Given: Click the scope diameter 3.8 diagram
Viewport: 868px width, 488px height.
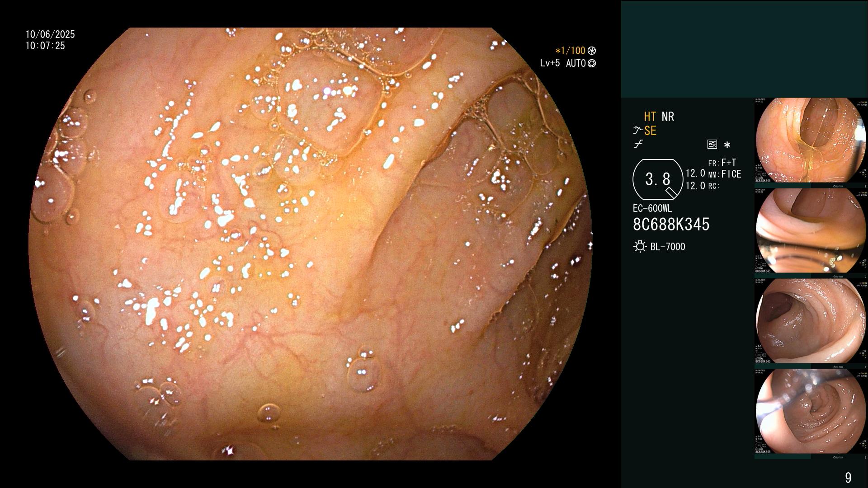Looking at the screenshot, I should pyautogui.click(x=658, y=179).
